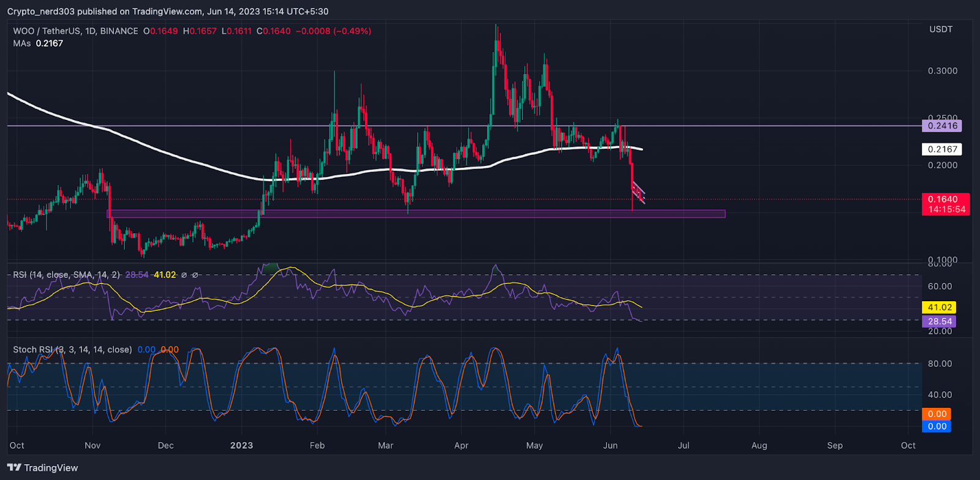980x480 pixels.
Task: Click the Aug label on time axis
Action: point(759,445)
